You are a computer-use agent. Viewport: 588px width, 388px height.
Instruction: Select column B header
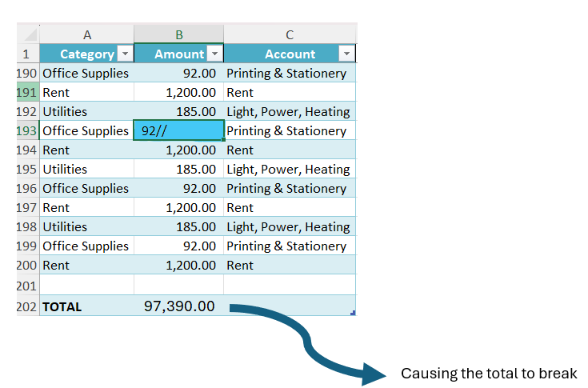click(x=179, y=34)
